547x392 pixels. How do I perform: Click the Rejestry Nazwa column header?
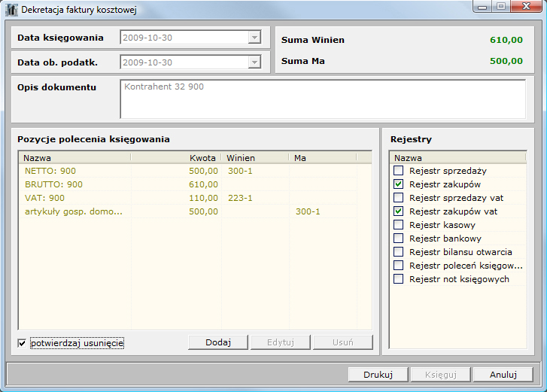457,158
